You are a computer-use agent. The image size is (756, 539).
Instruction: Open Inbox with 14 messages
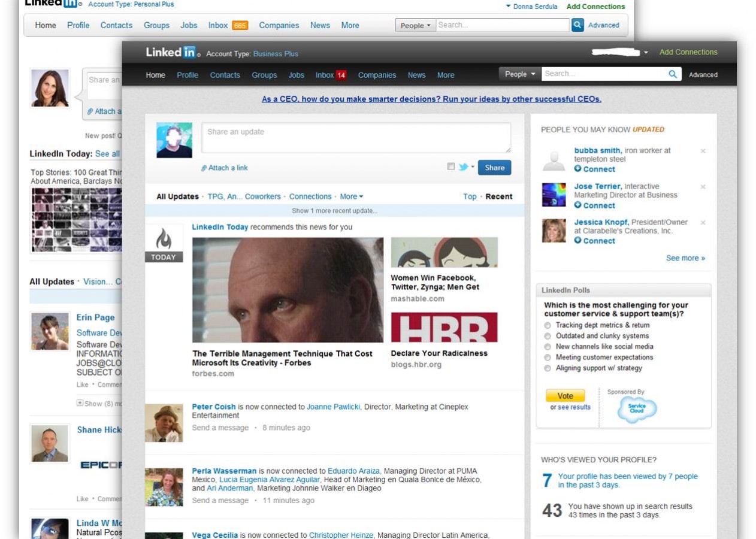click(x=331, y=75)
